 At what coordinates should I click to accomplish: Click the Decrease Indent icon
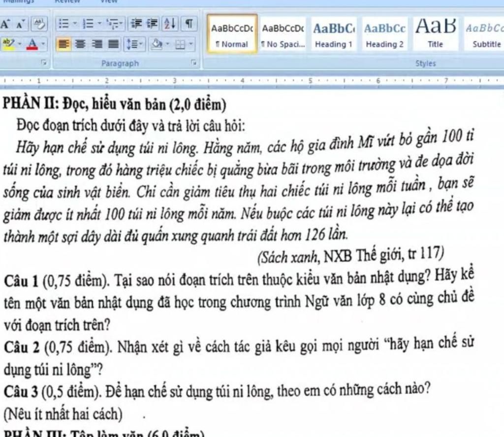pyautogui.click(x=137, y=24)
